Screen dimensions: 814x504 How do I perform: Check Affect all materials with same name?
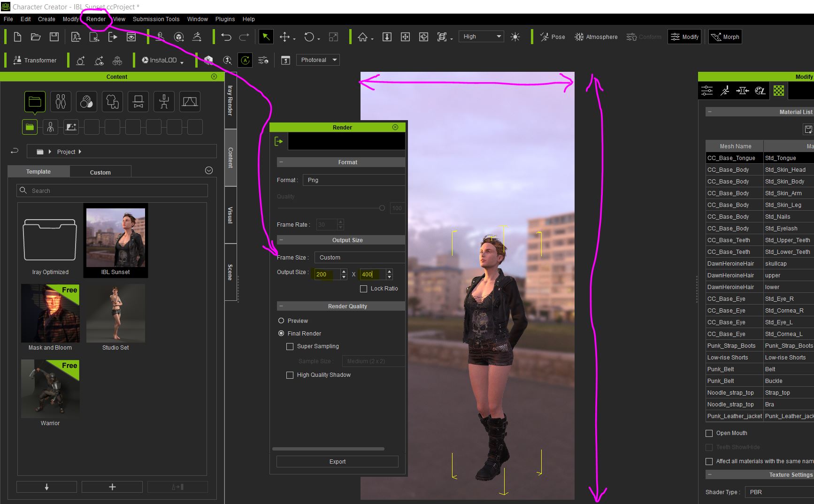(709, 461)
